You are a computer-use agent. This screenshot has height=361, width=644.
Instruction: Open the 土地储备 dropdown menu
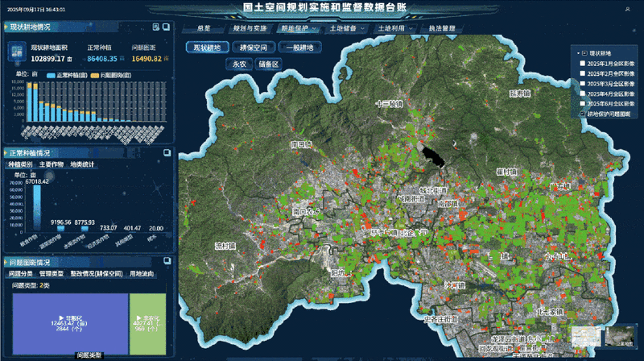pyautogui.click(x=348, y=28)
